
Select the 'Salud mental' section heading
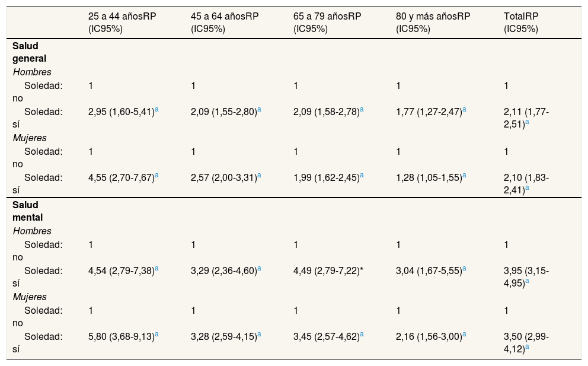pyautogui.click(x=27, y=211)
